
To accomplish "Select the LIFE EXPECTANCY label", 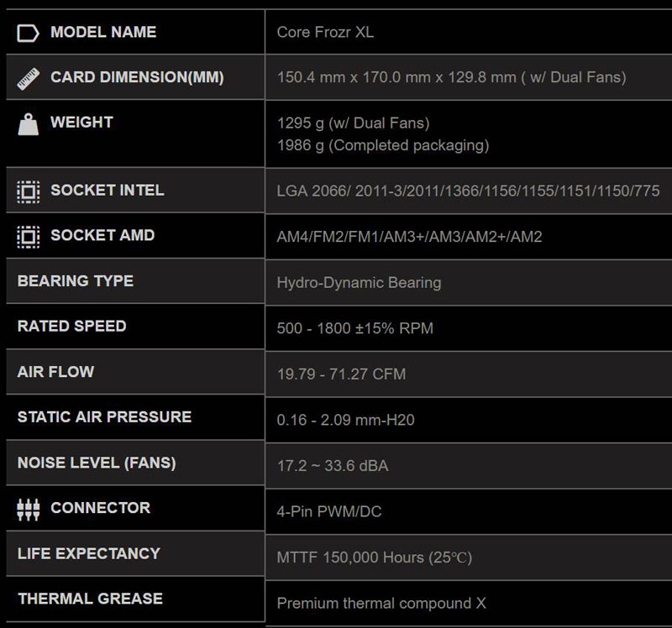I will pos(89,553).
